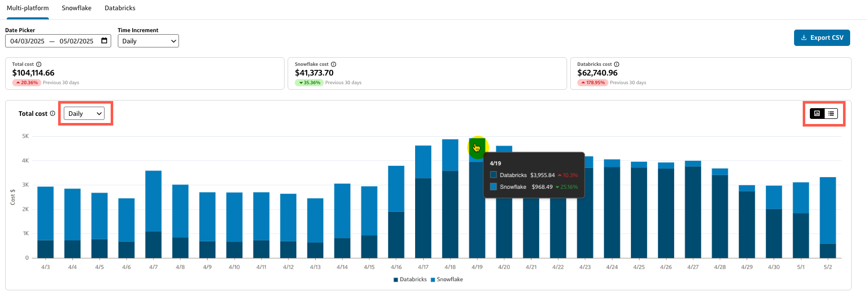Click the Cost $ y-axis title

coord(13,197)
